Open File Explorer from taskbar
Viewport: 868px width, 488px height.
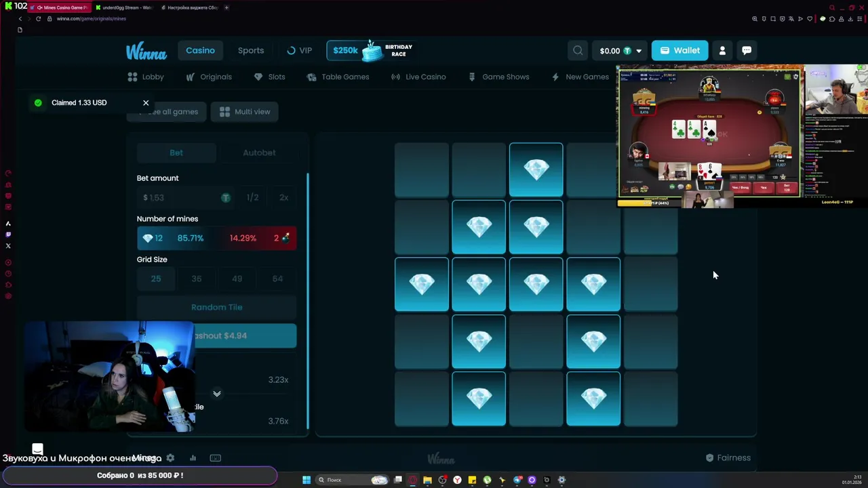427,480
